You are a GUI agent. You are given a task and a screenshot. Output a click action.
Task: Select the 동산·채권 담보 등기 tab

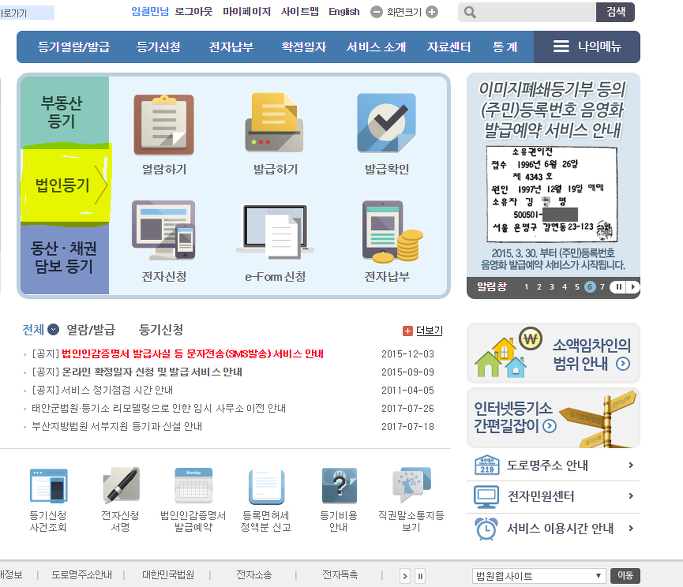(x=64, y=259)
